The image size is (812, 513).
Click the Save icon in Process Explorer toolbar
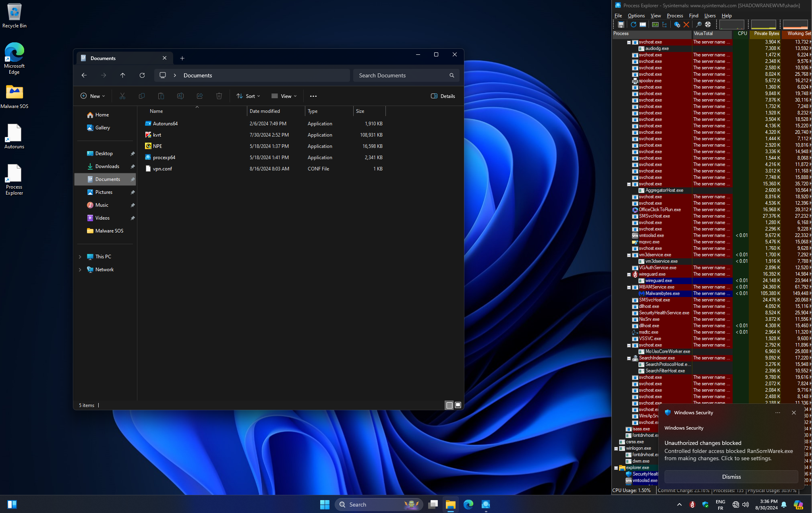pos(621,25)
